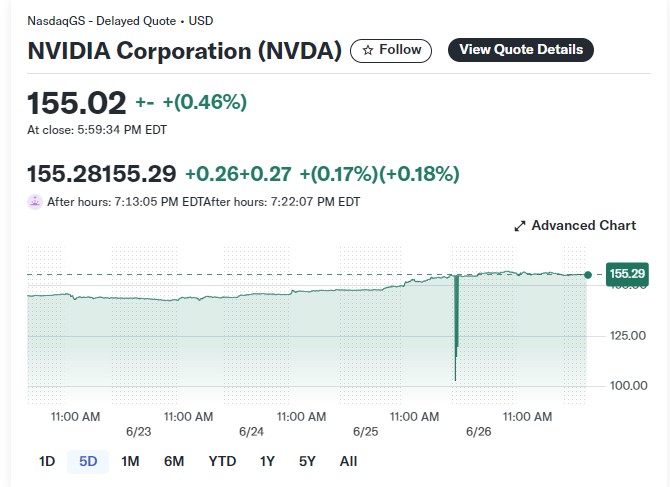Click the star icon in Follow button
This screenshot has width=670, height=487.
pyautogui.click(x=367, y=50)
